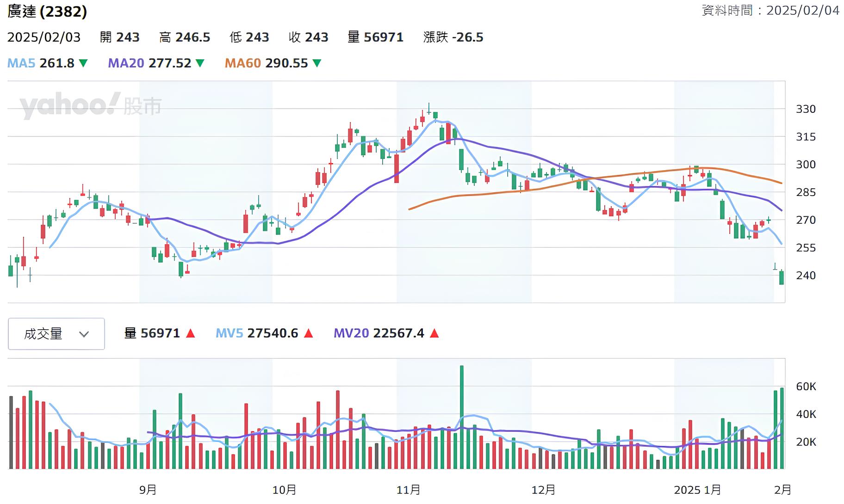Viewport: 844px width, 504px height.
Task: Click the green down arrow beside MA5
Action: 83,63
